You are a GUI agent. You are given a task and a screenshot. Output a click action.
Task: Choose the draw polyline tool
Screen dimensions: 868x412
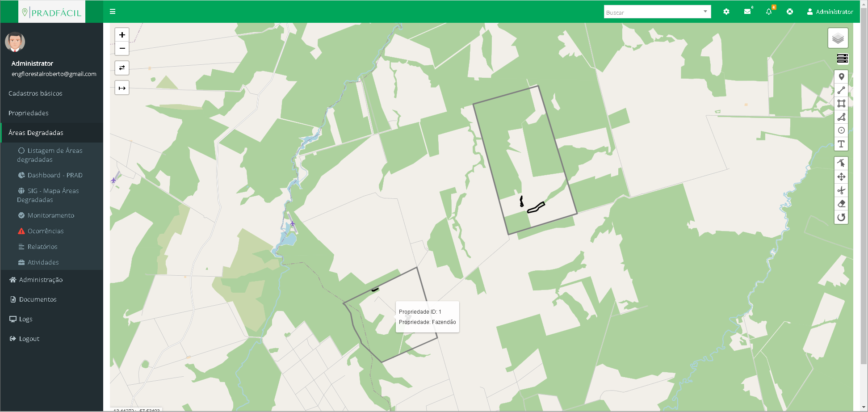point(841,90)
